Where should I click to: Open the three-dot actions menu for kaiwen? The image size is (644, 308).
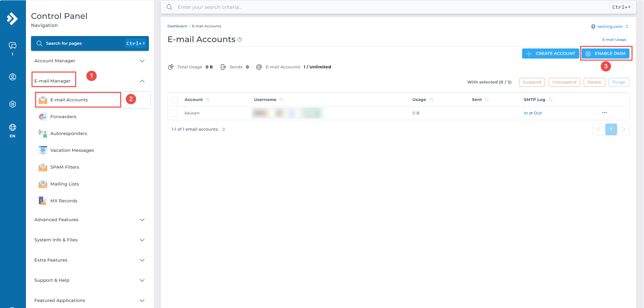pos(604,112)
